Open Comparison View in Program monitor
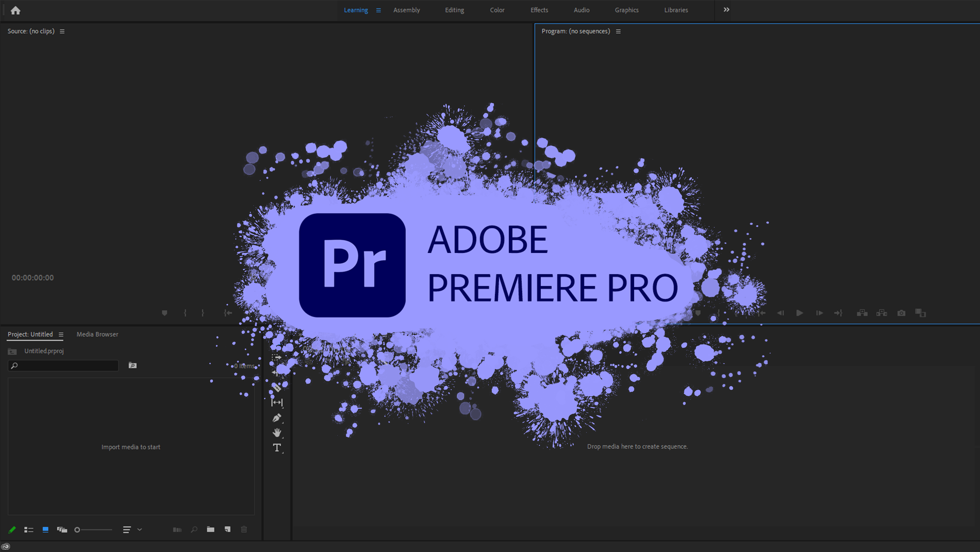This screenshot has height=552, width=980. tap(920, 313)
